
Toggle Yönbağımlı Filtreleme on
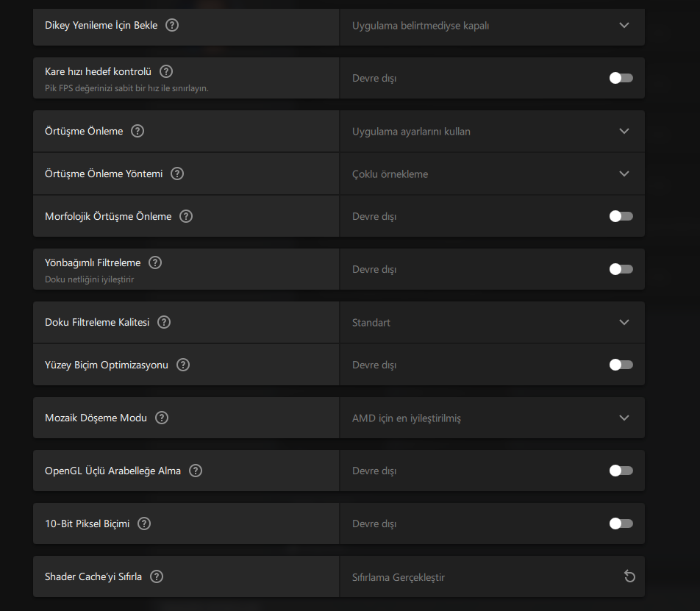click(621, 269)
